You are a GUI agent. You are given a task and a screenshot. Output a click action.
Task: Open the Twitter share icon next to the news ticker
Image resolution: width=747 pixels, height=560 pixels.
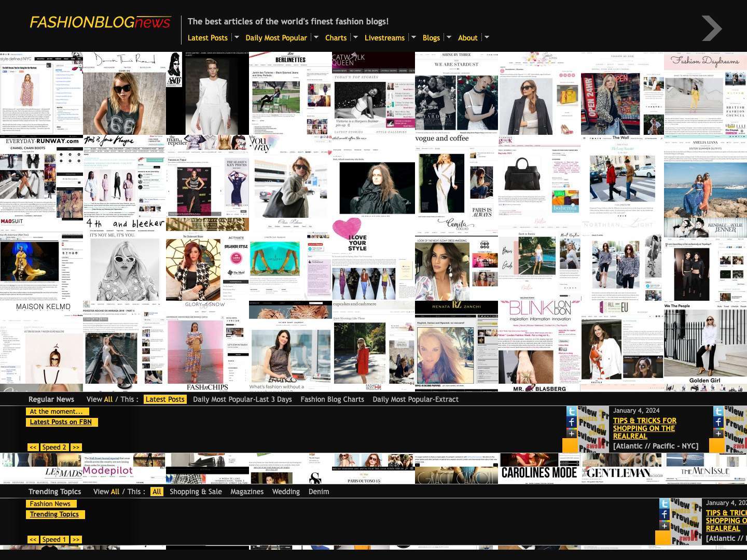pyautogui.click(x=571, y=412)
